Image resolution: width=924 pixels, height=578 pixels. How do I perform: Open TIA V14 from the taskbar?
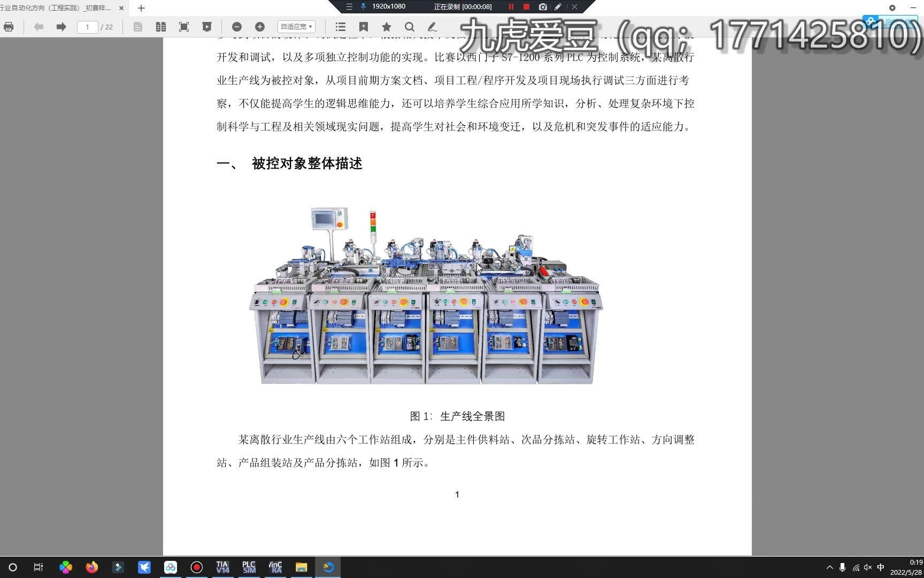[222, 567]
